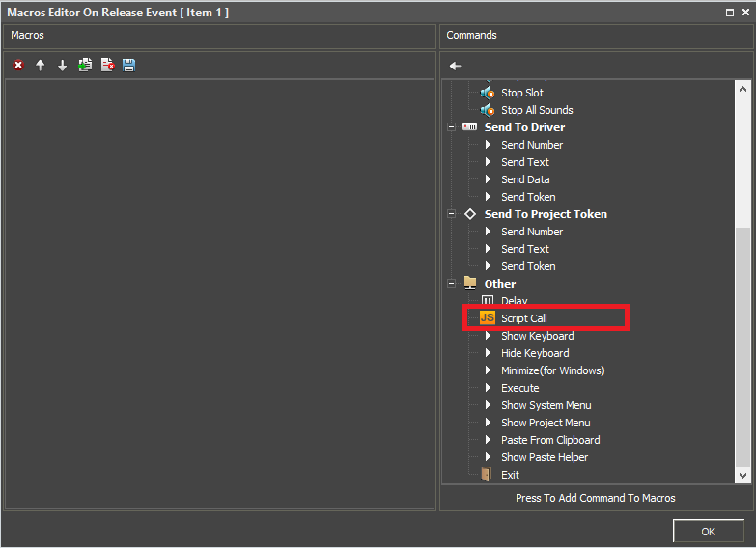The width and height of the screenshot is (756, 548).
Task: Select Show Keyboard command
Action: point(537,336)
